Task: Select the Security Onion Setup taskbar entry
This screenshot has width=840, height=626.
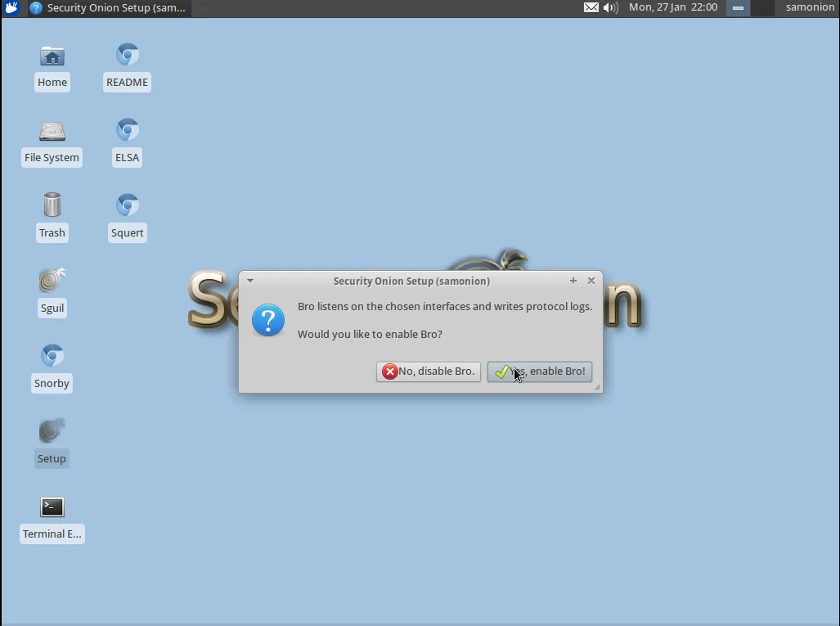Action: [108, 8]
